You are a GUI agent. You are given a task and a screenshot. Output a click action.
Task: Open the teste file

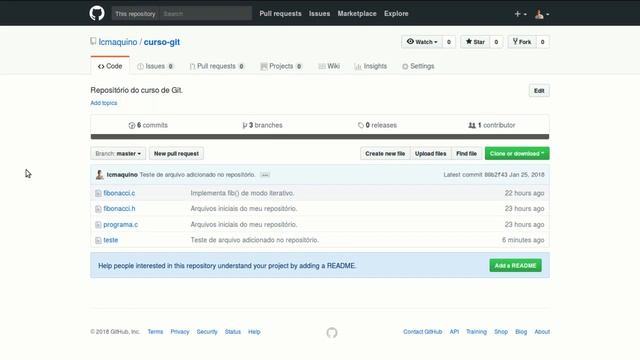(111, 240)
